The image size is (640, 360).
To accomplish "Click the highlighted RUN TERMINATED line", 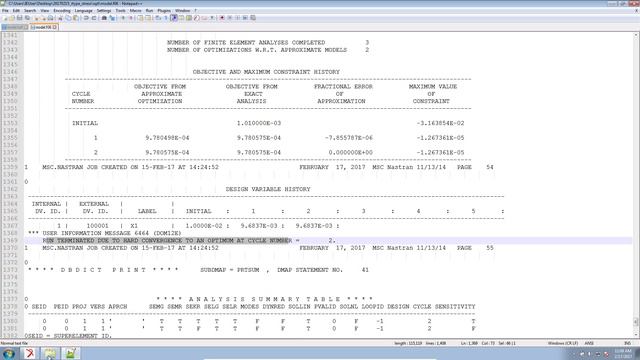I will [x=189, y=240].
